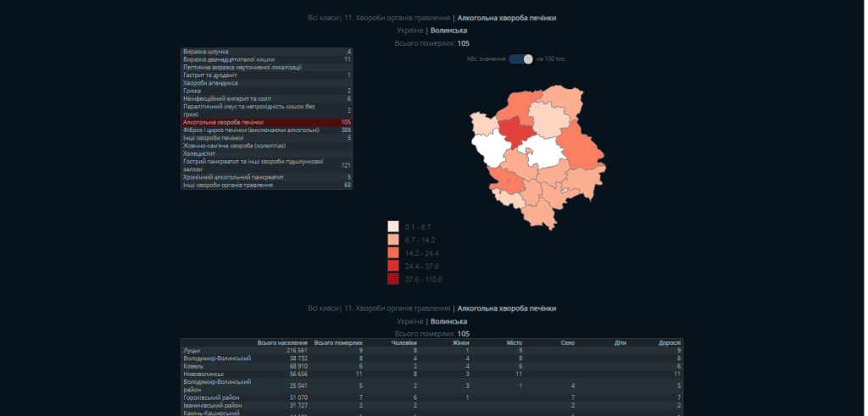Viewport: 868px width, 416px height.
Task: Click the 0.1 - 6.7 legend swatch
Action: point(393,227)
